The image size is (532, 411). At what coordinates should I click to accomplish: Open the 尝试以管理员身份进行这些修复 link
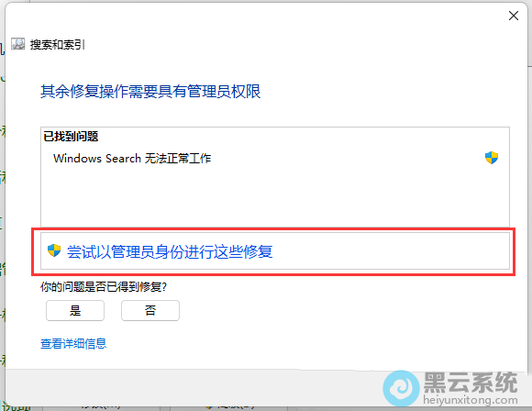(170, 251)
